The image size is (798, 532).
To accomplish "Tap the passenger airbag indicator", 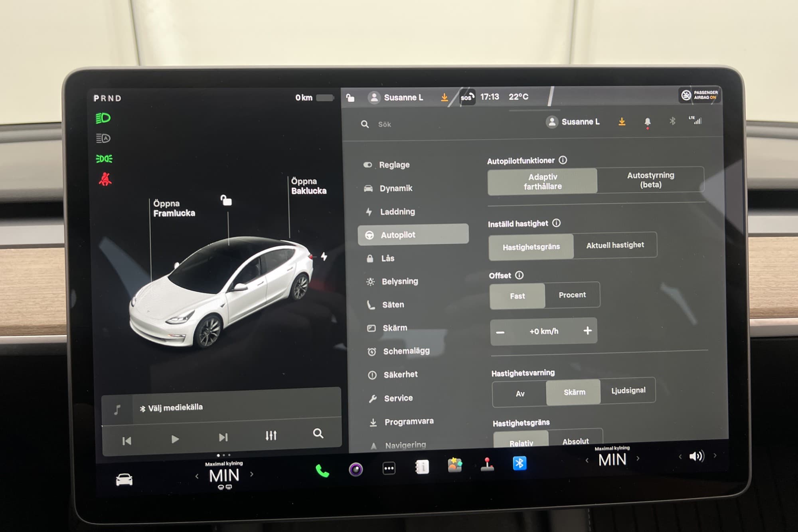I will 699,95.
